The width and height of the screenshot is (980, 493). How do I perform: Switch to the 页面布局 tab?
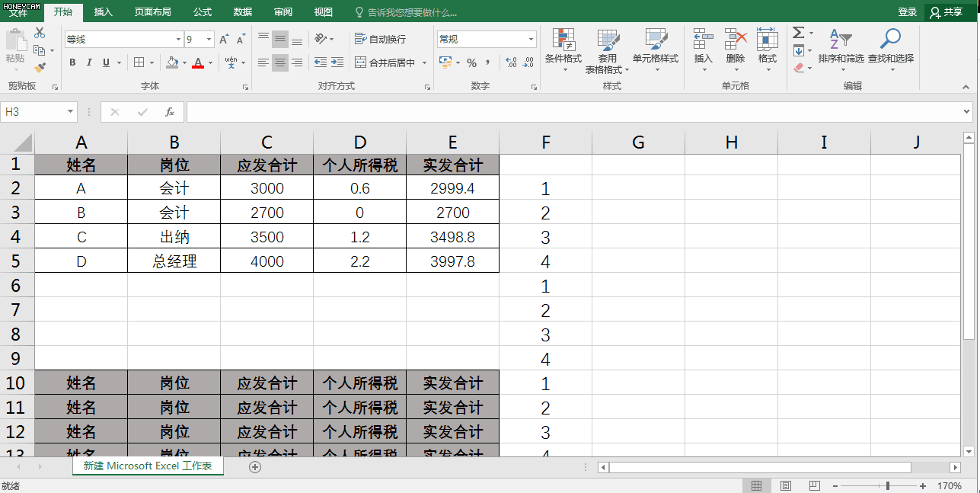tap(152, 12)
